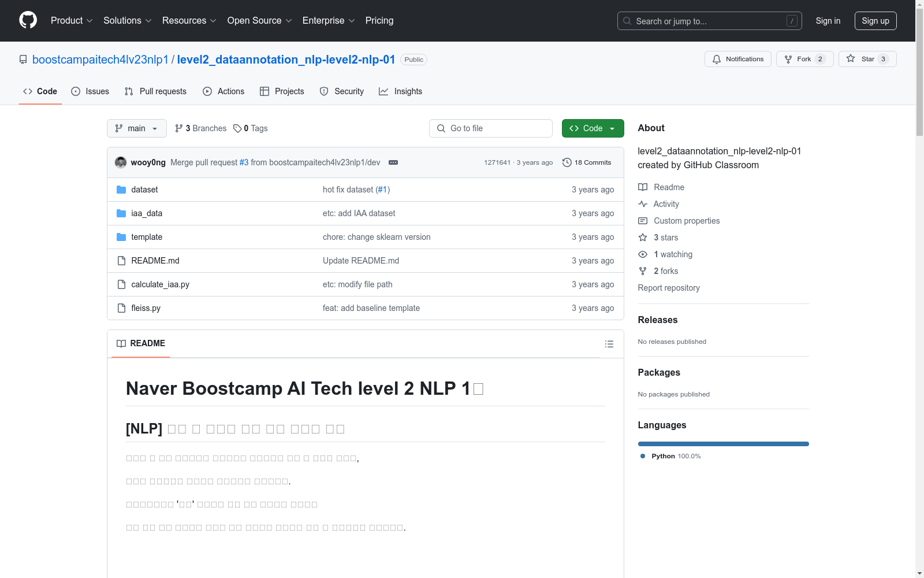Open the template folder
The image size is (924, 578).
click(x=147, y=237)
